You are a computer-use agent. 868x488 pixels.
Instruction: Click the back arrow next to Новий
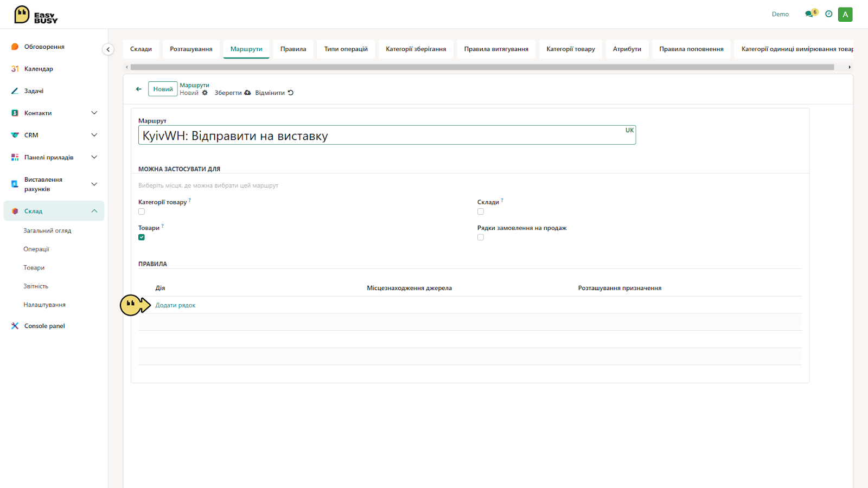[x=138, y=89]
